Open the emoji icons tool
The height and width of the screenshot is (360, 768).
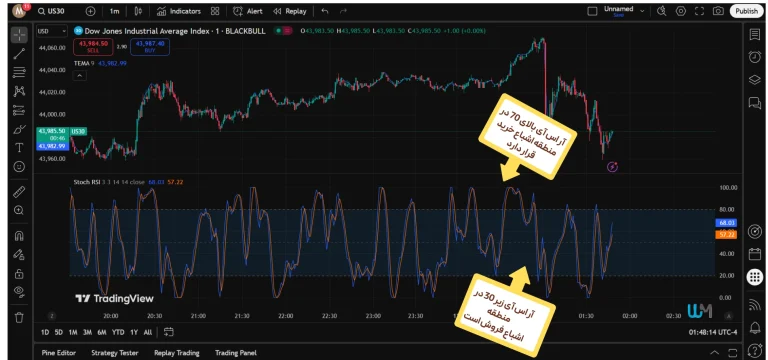click(x=19, y=167)
